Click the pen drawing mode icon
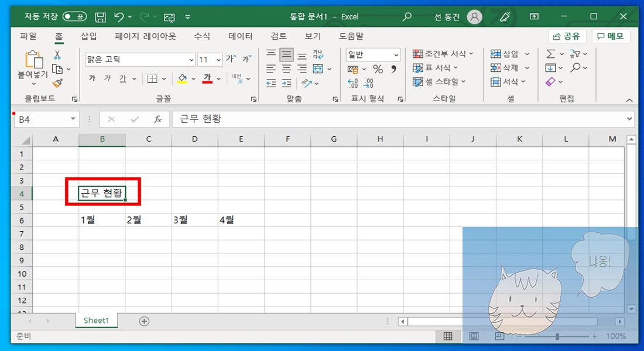Viewport: 644px width, 351px height. pos(505,17)
